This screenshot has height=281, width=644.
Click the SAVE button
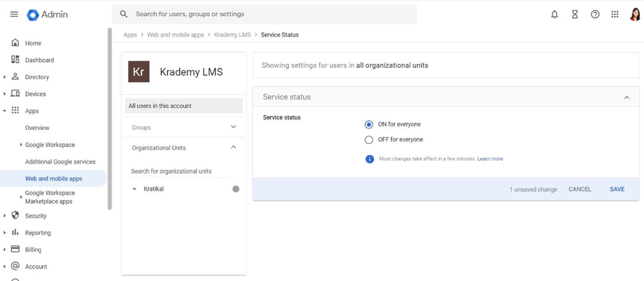pyautogui.click(x=617, y=189)
